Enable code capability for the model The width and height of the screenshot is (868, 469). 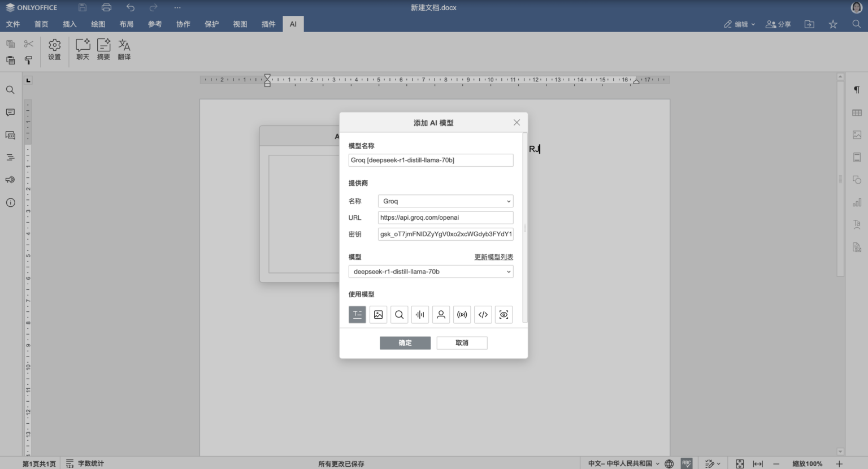pyautogui.click(x=483, y=314)
